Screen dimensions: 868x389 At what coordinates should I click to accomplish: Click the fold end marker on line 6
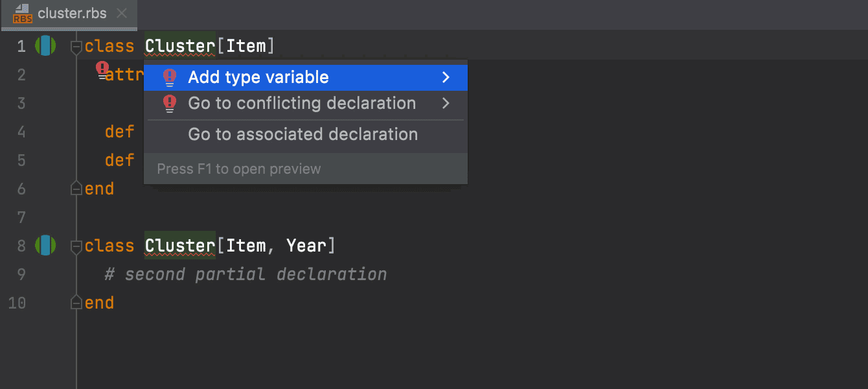tap(76, 189)
